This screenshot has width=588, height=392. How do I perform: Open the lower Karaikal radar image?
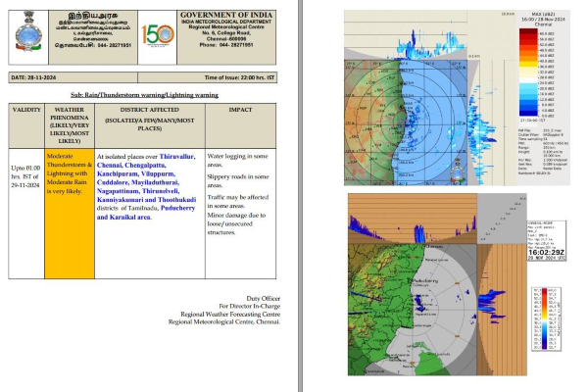coord(437,284)
